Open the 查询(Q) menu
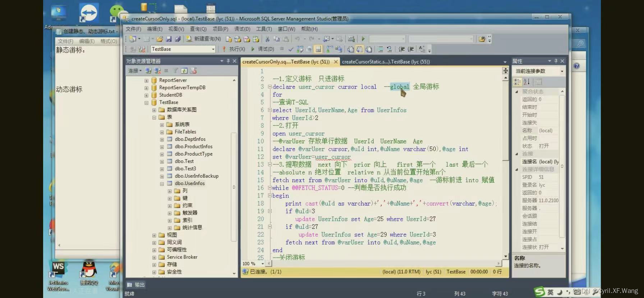The image size is (644, 298). coord(198,29)
